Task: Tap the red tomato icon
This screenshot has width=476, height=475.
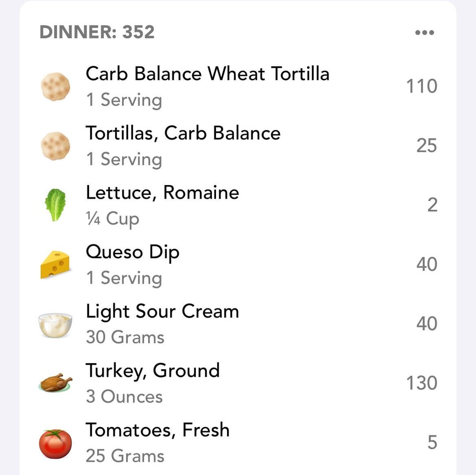Action: point(55,444)
